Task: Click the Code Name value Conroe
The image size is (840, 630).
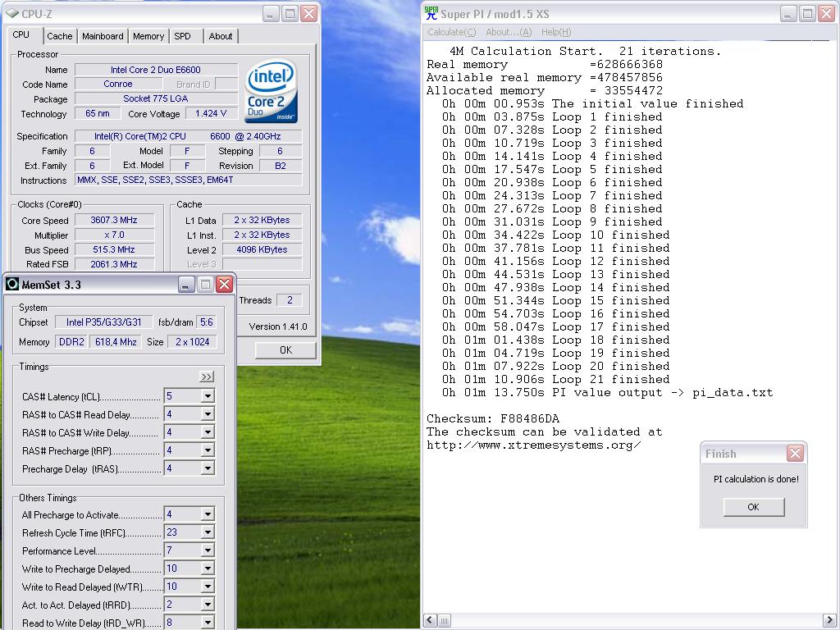Action: pyautogui.click(x=118, y=84)
